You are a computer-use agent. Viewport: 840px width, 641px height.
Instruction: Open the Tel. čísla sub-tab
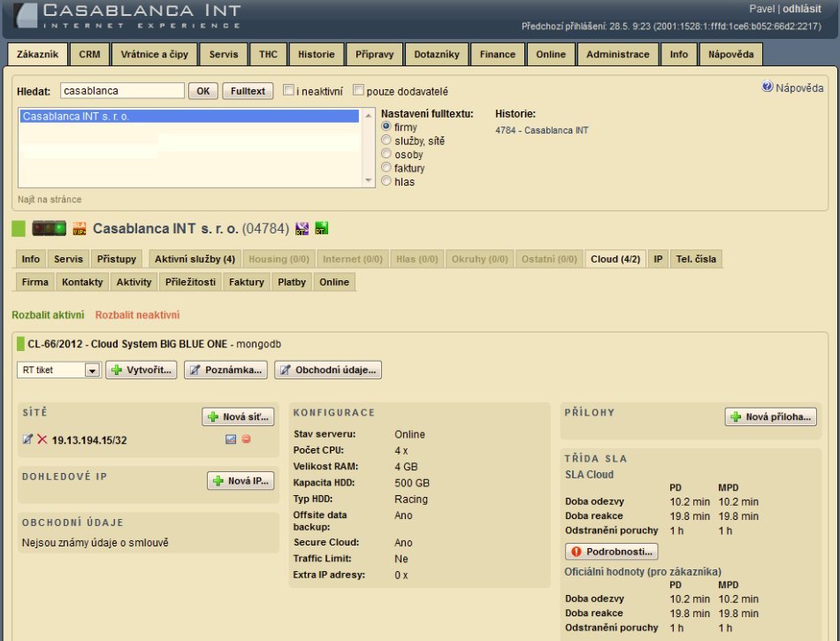pos(696,259)
